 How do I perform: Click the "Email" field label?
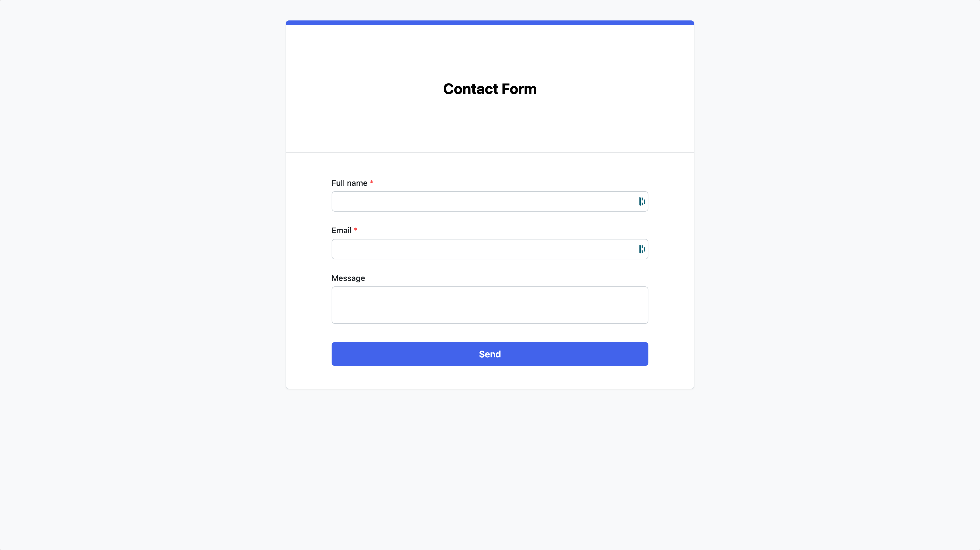341,231
